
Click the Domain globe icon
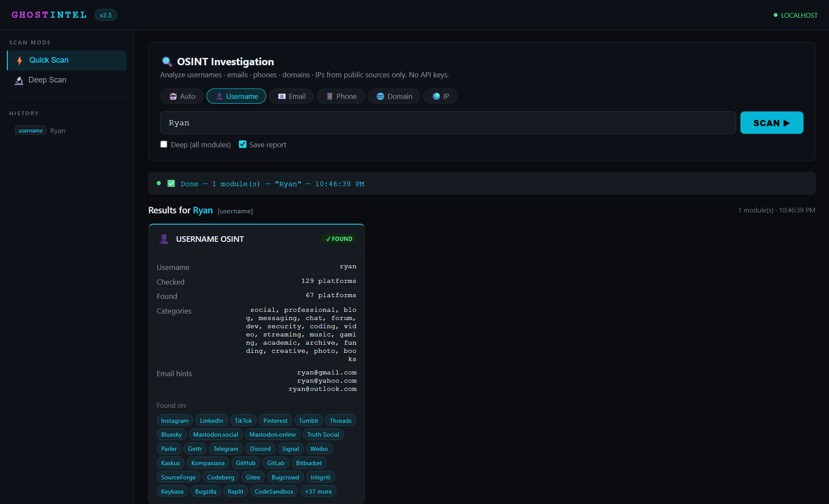(380, 96)
